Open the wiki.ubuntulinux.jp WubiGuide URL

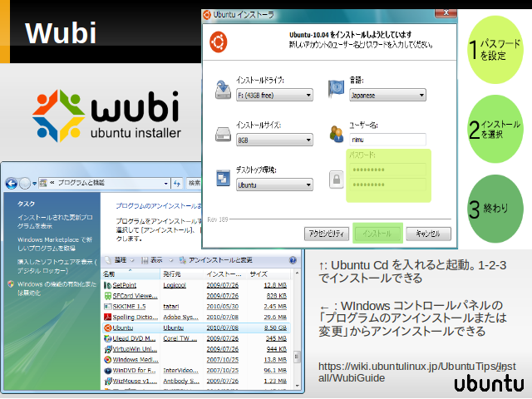tap(417, 372)
